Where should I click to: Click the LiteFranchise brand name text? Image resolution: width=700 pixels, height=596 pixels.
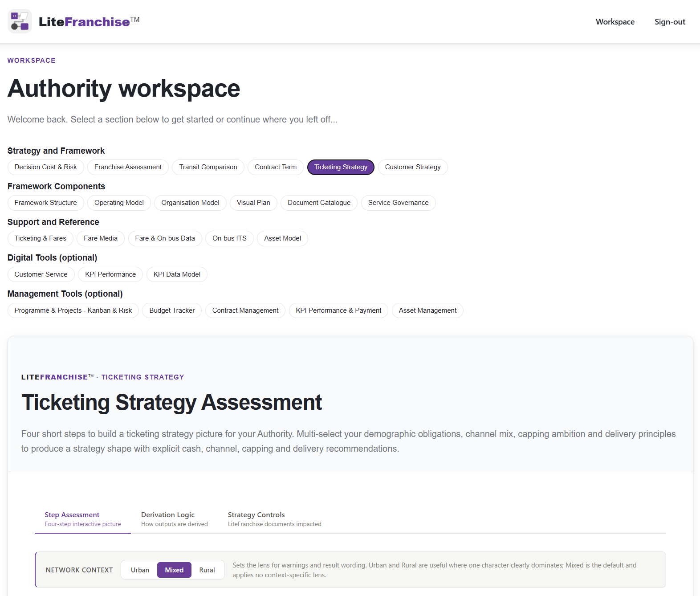point(89,21)
